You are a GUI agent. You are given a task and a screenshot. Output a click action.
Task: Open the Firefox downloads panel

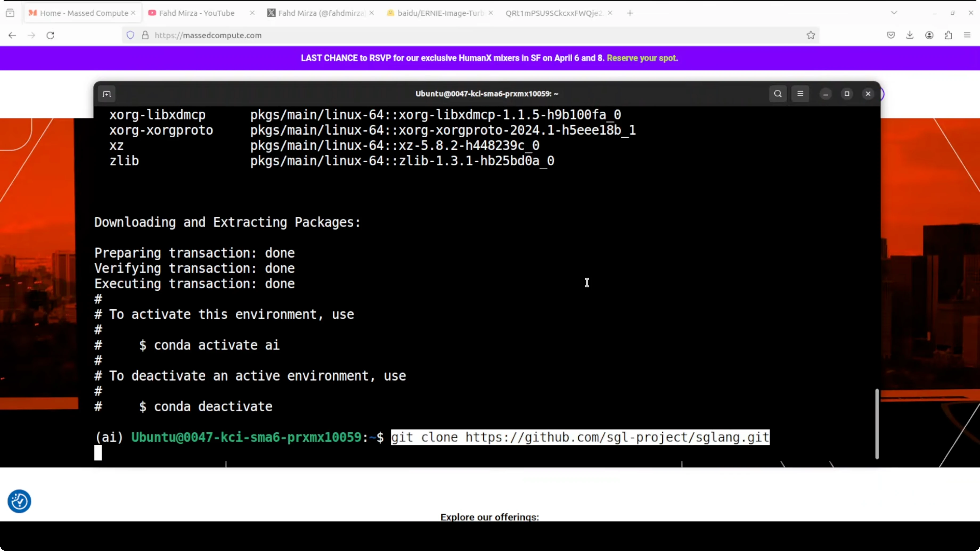(x=910, y=35)
